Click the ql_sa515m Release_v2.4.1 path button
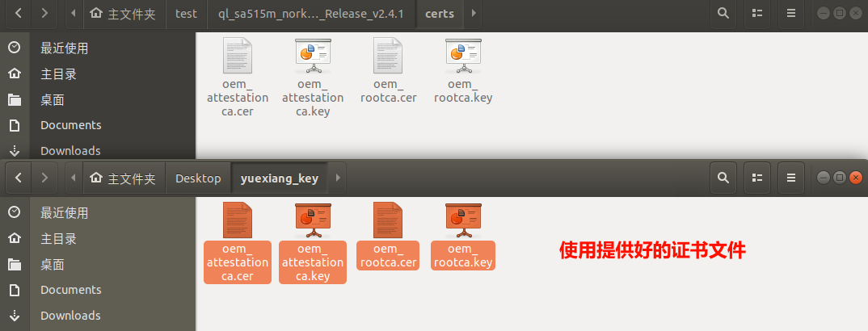This screenshot has height=331, width=868. 311,14
